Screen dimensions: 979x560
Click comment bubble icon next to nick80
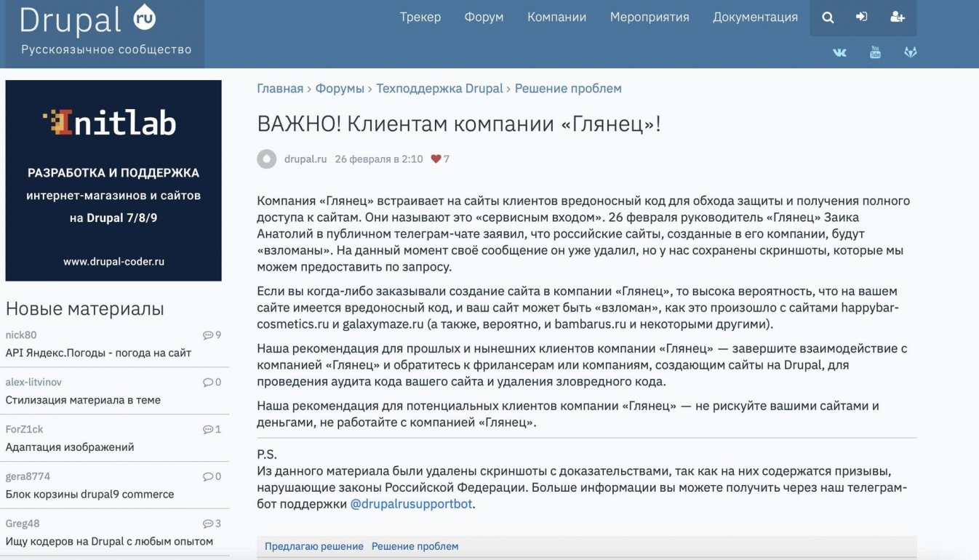pyautogui.click(x=208, y=335)
